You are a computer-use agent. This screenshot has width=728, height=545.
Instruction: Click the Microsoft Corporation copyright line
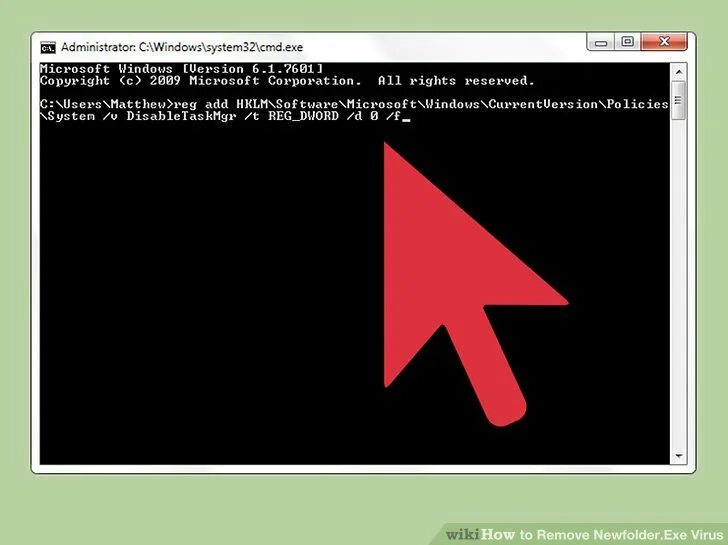[287, 81]
